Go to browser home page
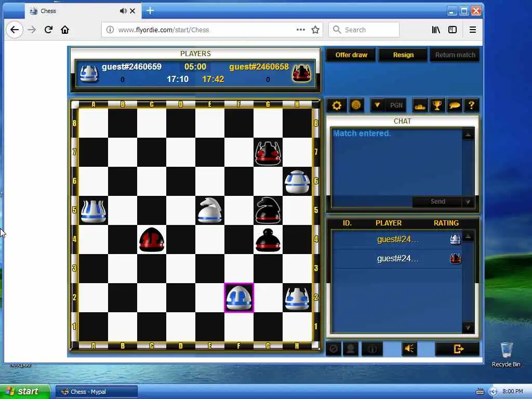 [65, 30]
